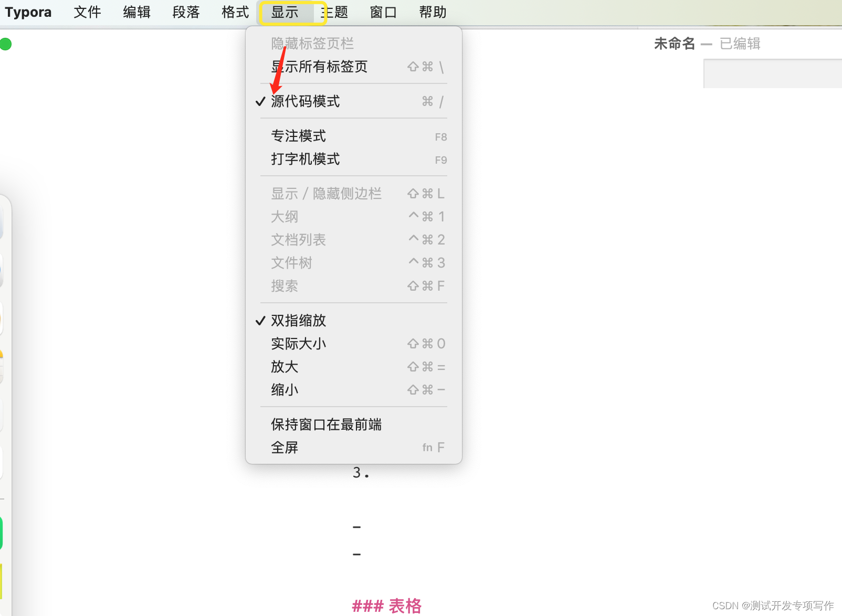Screen dimensions: 842x616
Task: Open the 段落 menu
Action: (186, 12)
